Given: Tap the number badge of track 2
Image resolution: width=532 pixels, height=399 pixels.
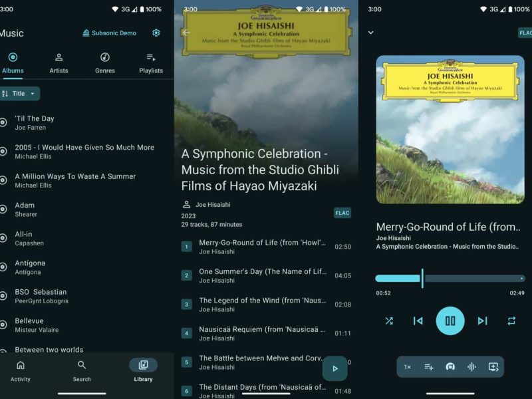Looking at the screenshot, I should coord(186,275).
